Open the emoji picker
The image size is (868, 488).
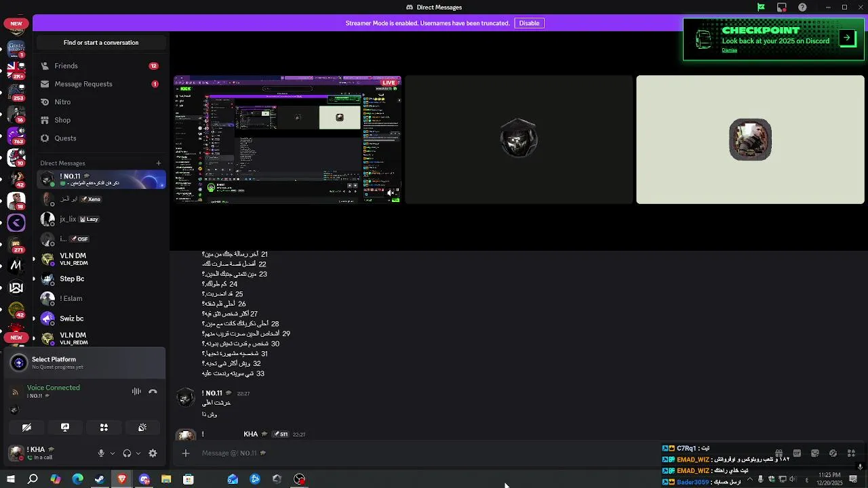(833, 453)
